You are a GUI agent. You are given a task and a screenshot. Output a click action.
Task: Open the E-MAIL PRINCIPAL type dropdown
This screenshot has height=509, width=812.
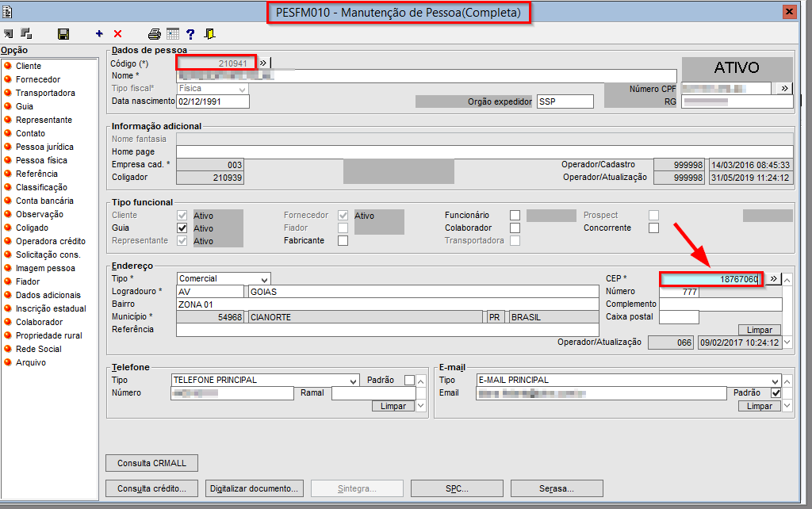[776, 381]
